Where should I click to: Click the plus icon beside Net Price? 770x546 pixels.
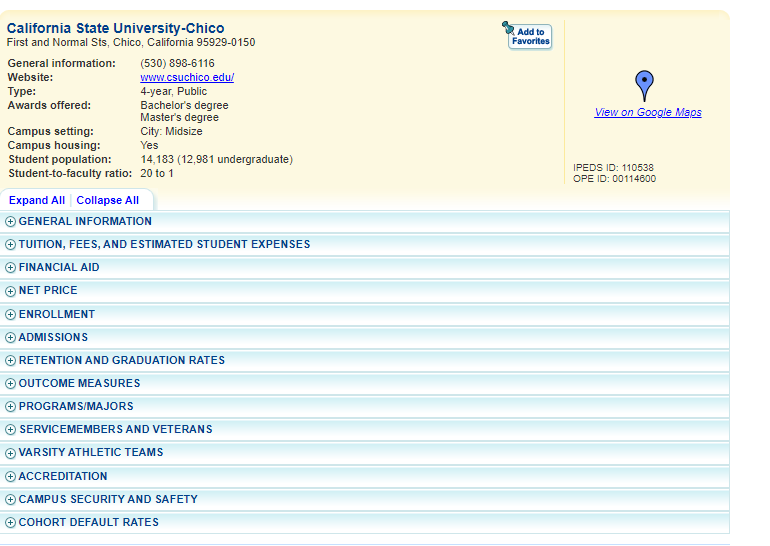(x=10, y=291)
